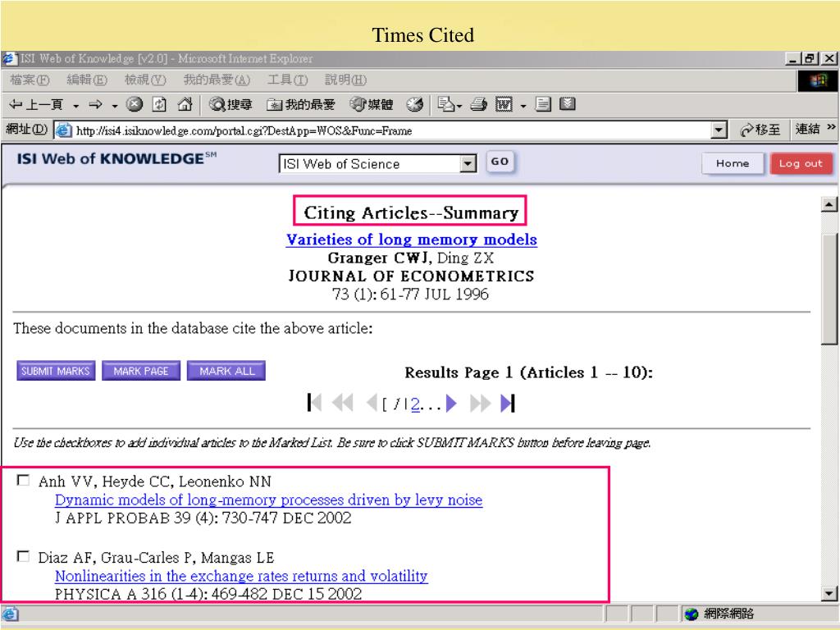Click the scrollbar down arrow
Screen dimensions: 840x630
(x=829, y=592)
